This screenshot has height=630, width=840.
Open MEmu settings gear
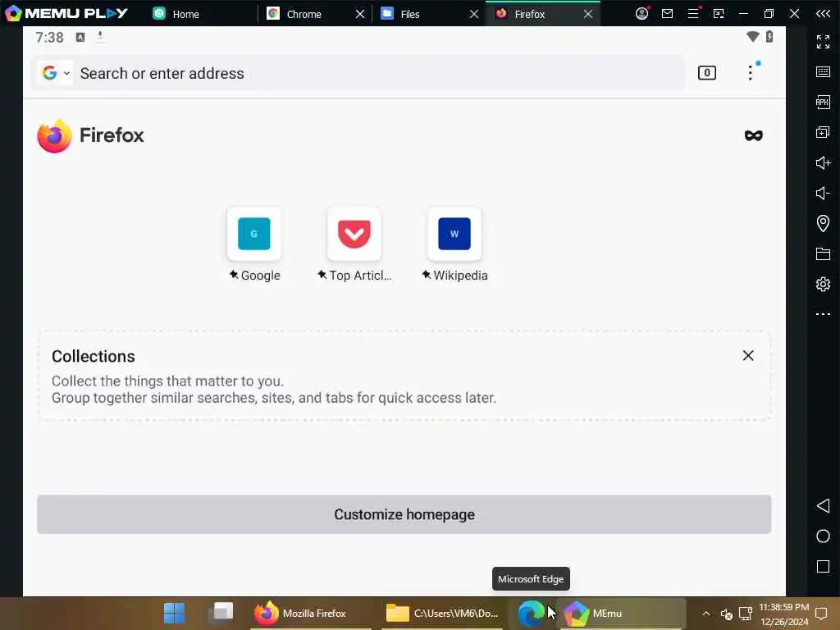[823, 284]
